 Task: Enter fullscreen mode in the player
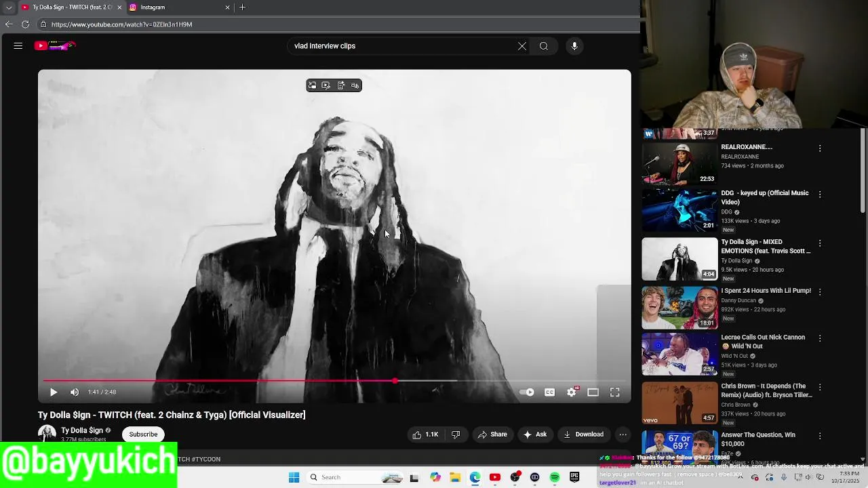point(615,392)
